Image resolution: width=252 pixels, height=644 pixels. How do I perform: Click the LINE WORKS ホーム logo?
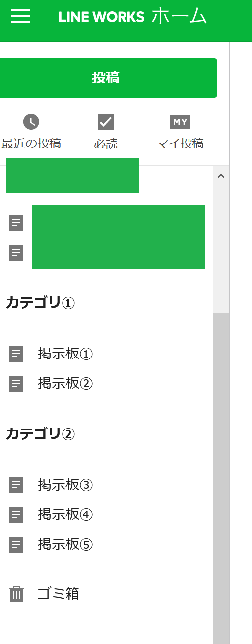(x=132, y=17)
